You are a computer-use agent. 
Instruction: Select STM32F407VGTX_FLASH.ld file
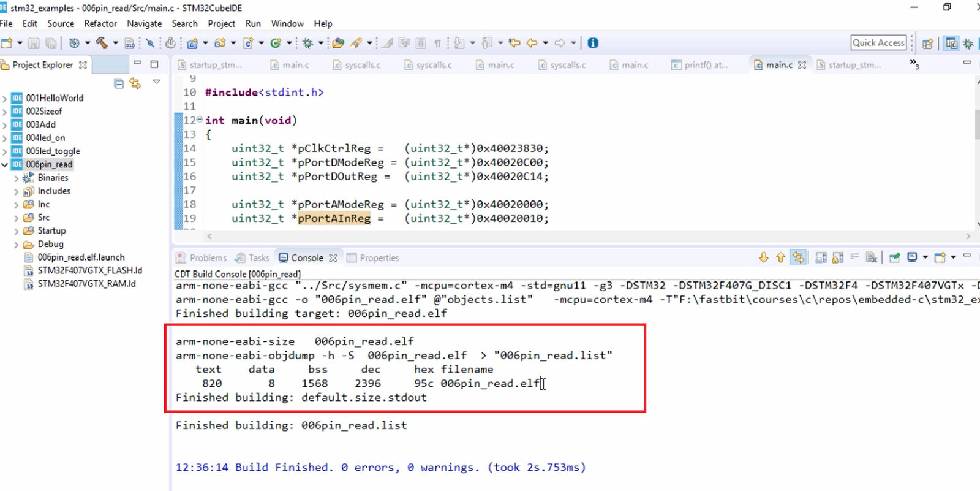tap(89, 270)
